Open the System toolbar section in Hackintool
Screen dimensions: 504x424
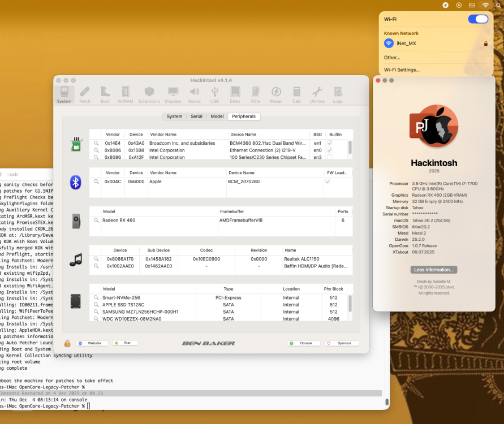(64, 95)
